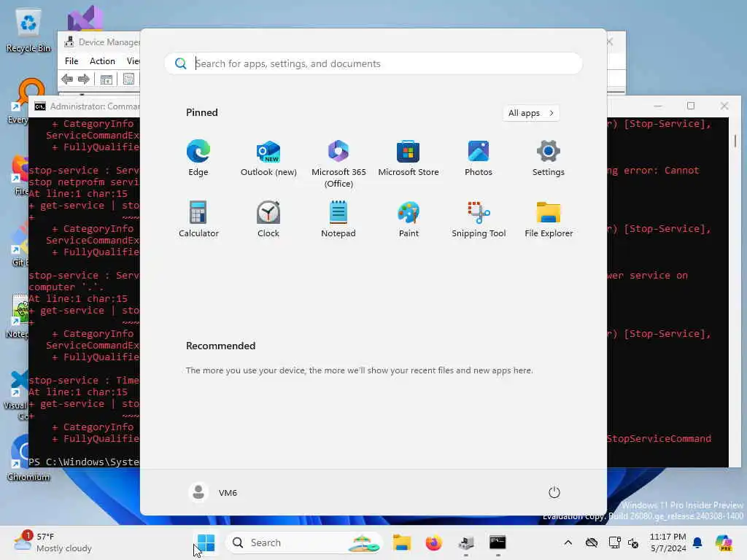Click the Windows Start button on taskbar
This screenshot has height=560, width=747.
(206, 542)
